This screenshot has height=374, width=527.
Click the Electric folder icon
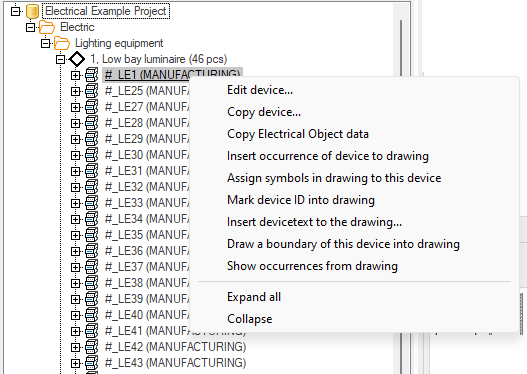(x=47, y=27)
